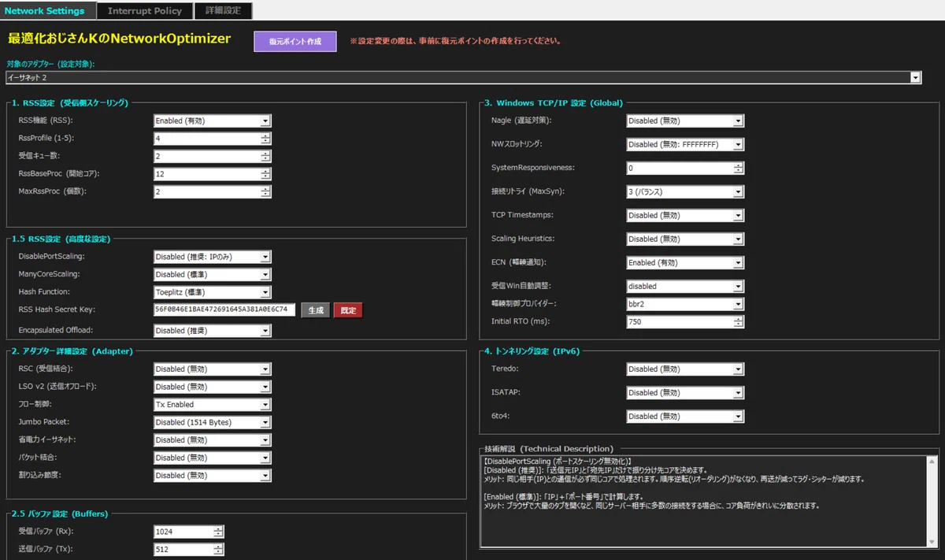The height and width of the screenshot is (560, 945).
Task: Click the 1.5 RSS設定 (高度な設定) heading
Action: click(61, 239)
